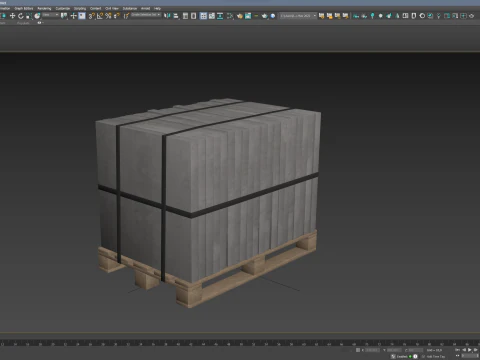Screen dimensions: 480x360
Task: Click the Z coordinate field
Action: tap(415, 350)
